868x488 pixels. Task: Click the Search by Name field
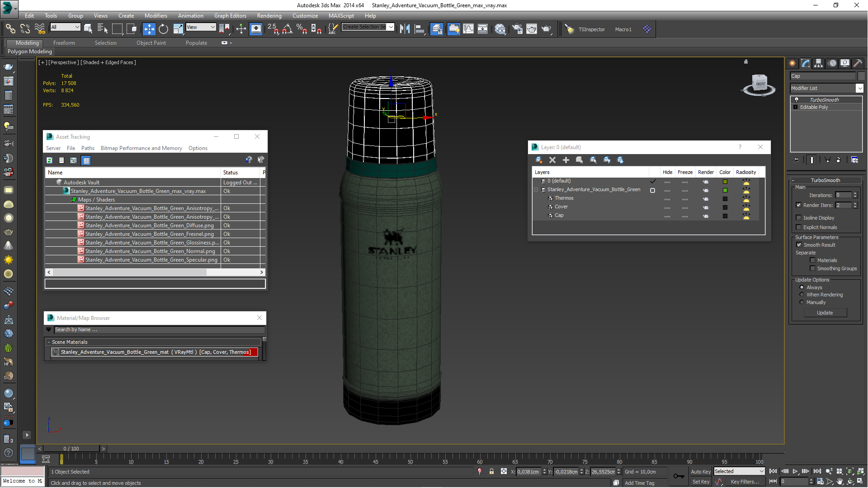pos(159,330)
